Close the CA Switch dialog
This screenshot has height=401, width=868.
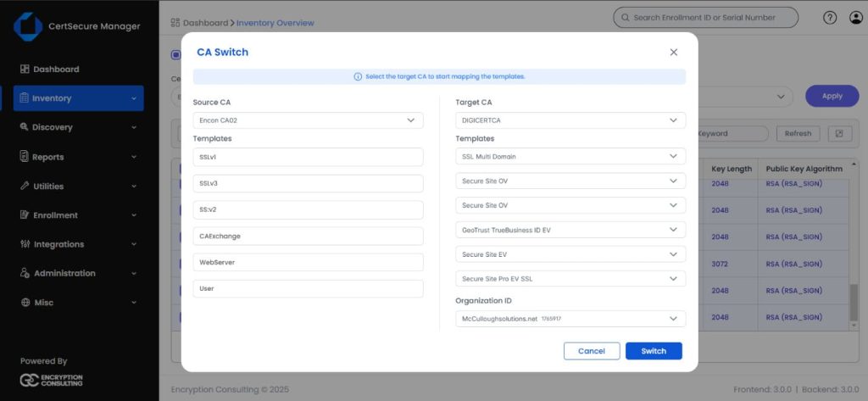pos(674,53)
